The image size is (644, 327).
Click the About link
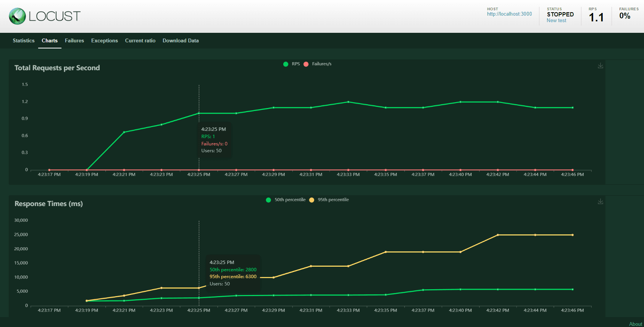[636, 324]
